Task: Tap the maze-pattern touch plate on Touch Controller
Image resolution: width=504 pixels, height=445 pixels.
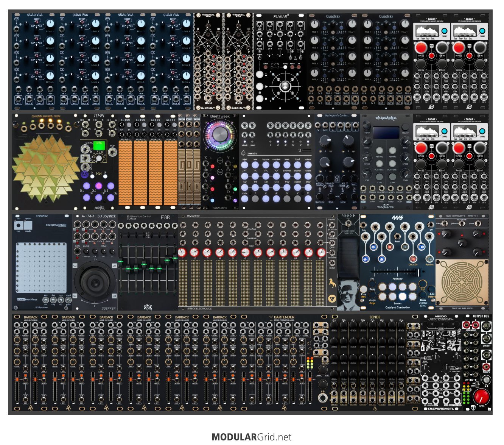Action: [462, 282]
